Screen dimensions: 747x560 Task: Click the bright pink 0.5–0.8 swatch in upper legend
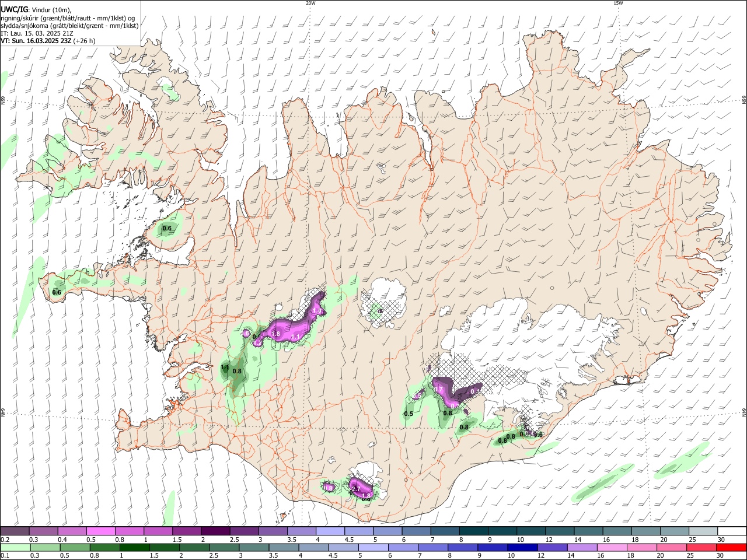coord(101,531)
